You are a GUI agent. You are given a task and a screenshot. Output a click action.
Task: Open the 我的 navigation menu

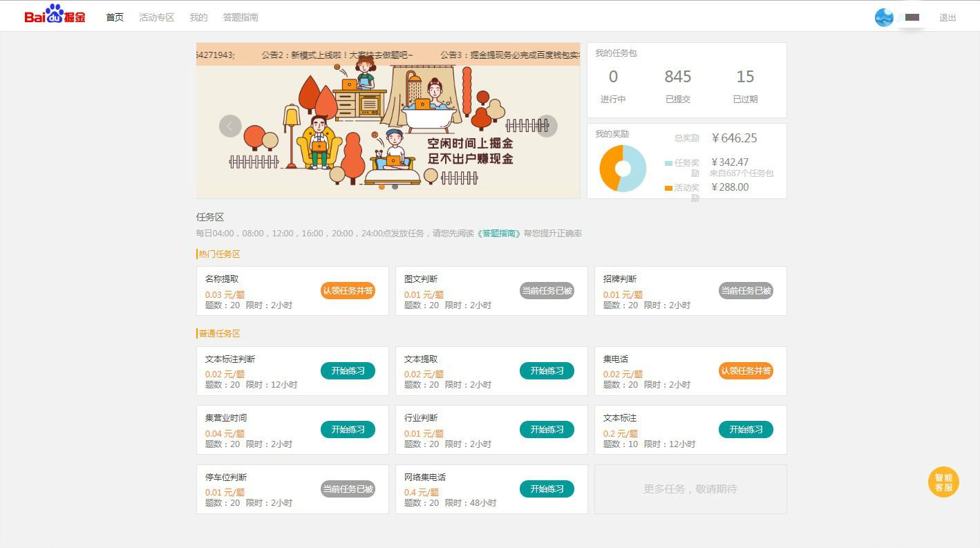pos(198,17)
